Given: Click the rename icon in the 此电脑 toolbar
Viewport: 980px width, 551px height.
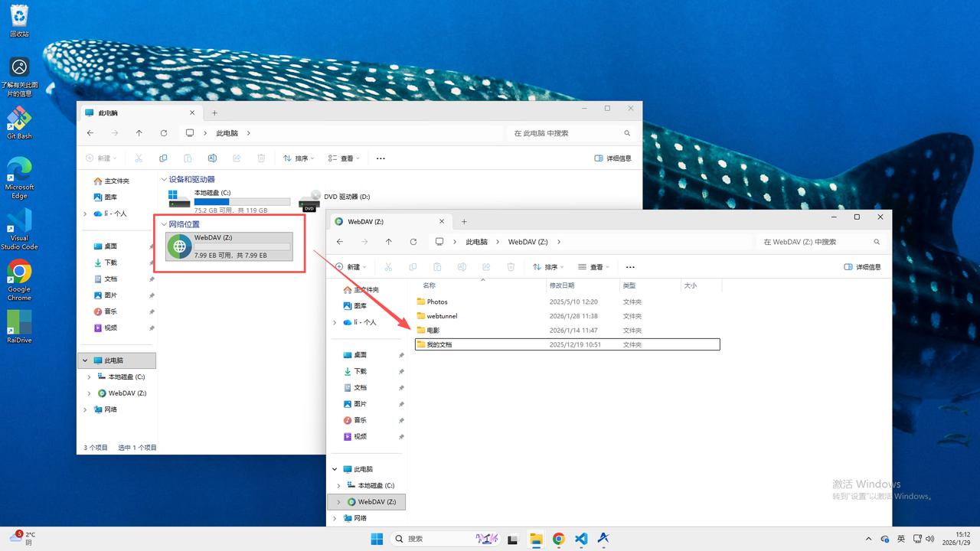Looking at the screenshot, I should pyautogui.click(x=212, y=158).
